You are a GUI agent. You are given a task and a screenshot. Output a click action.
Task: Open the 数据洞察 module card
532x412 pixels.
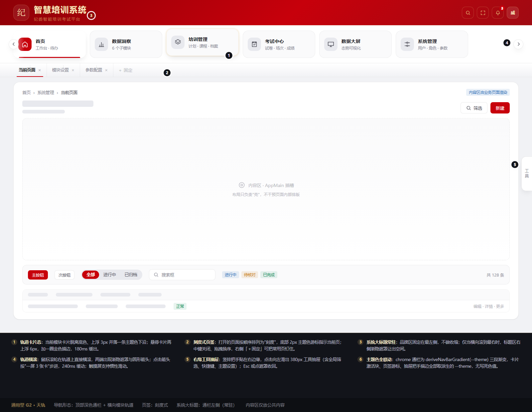[x=126, y=44]
